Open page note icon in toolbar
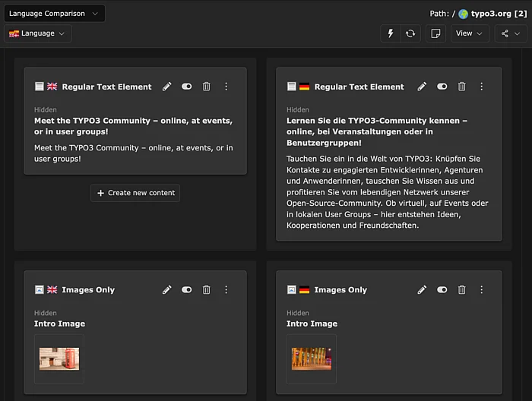The width and height of the screenshot is (532, 401). tap(435, 33)
